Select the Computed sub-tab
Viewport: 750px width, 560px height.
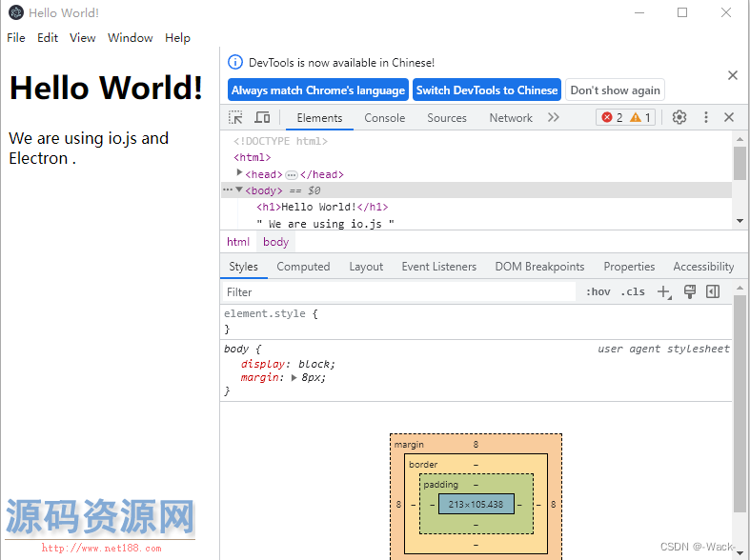pos(303,267)
